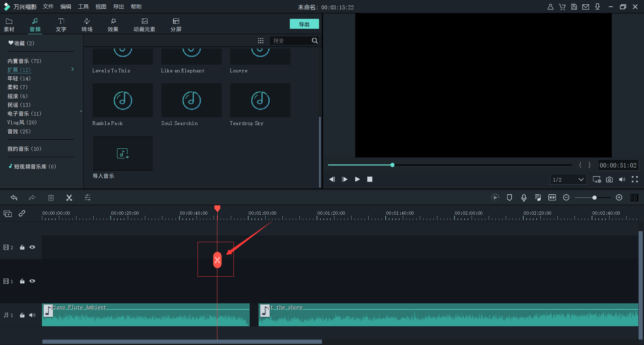The image size is (644, 345).
Task: Click the undo arrow icon
Action: (x=14, y=198)
